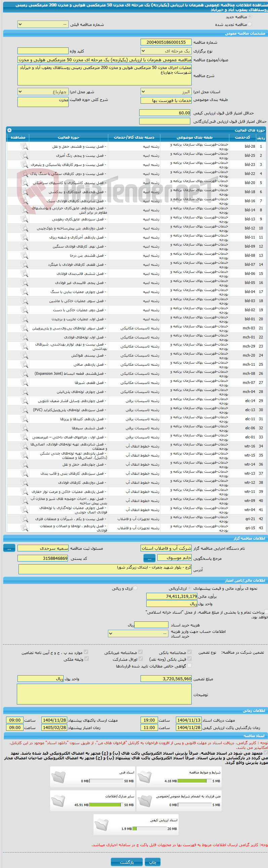Open the account info for document purchase dropdown

point(138,634)
